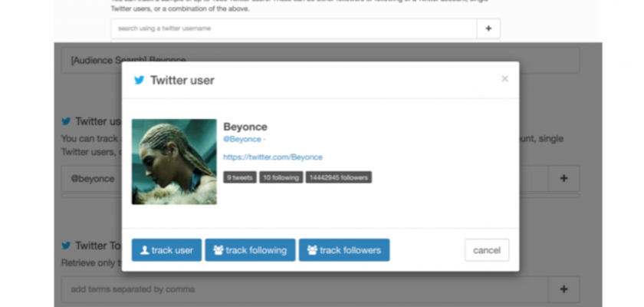
Task: Click the plus button beside username search
Action: 488,28
